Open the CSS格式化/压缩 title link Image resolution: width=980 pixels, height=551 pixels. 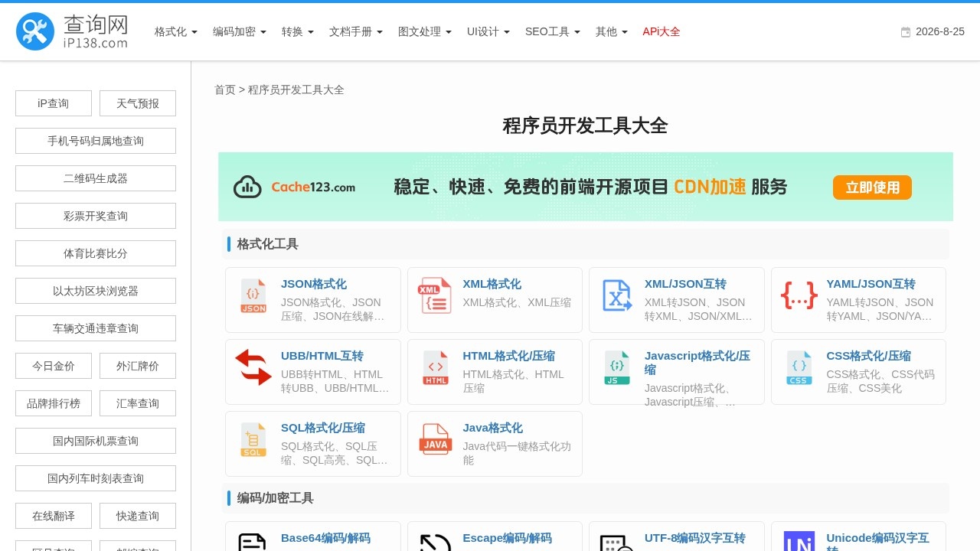tap(868, 356)
